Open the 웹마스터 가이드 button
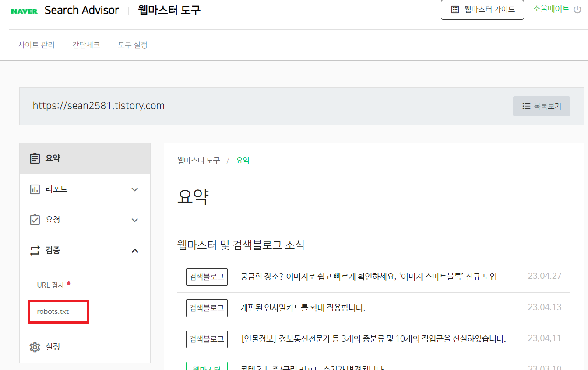The height and width of the screenshot is (370, 588). click(x=482, y=9)
